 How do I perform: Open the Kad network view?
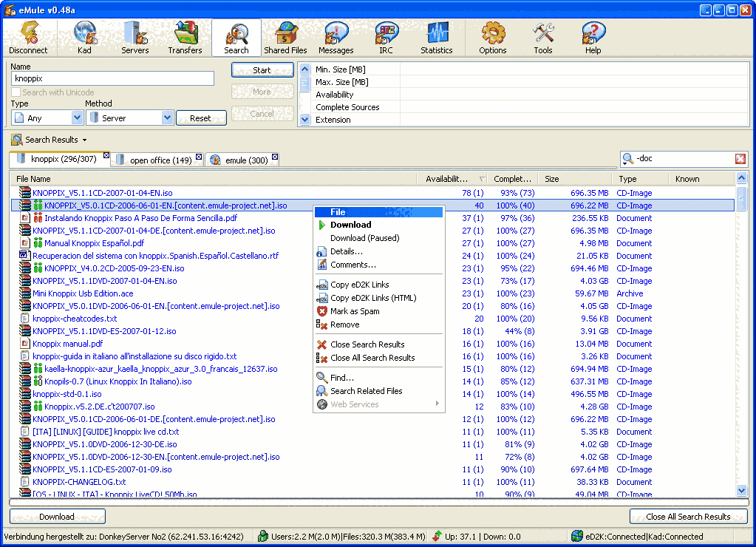coord(84,37)
